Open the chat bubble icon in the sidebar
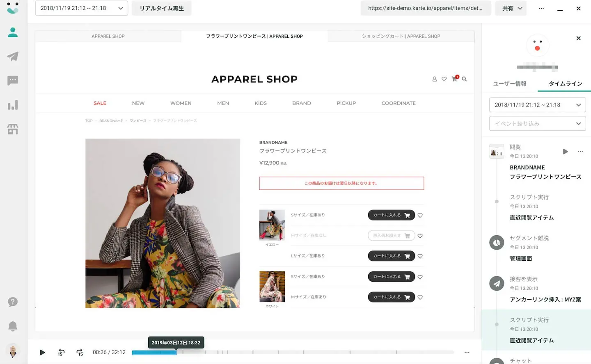 [13, 80]
